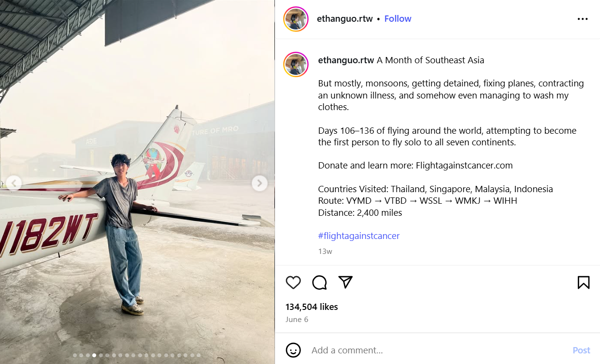Open the #flightagainstcancer hashtag

359,236
